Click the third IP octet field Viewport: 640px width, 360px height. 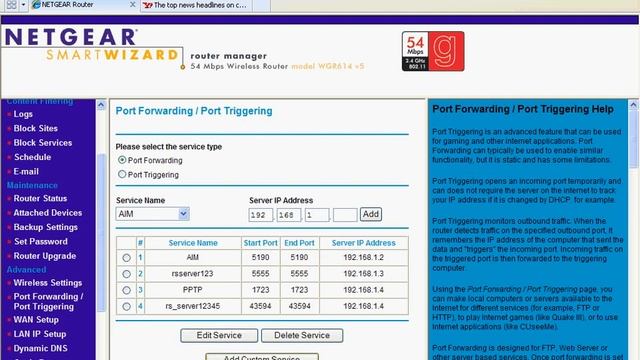pos(317,215)
